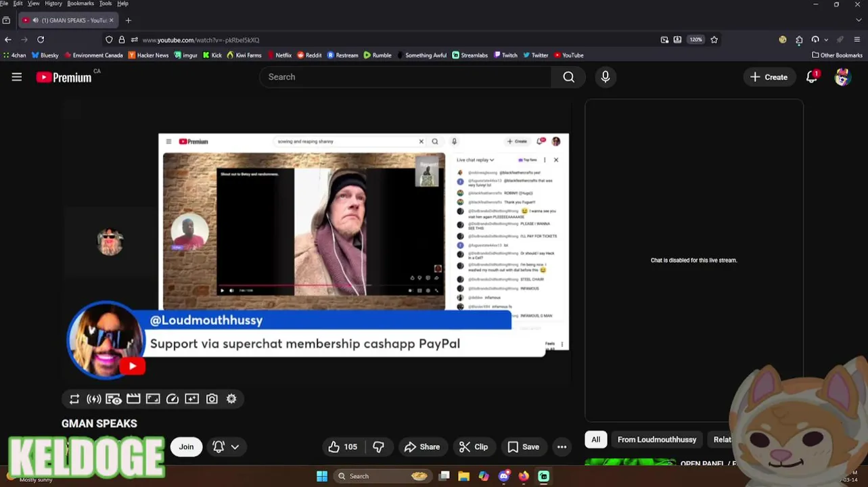Open the Hacker News bookmark
Screen dimensions: 868x487
coord(148,55)
